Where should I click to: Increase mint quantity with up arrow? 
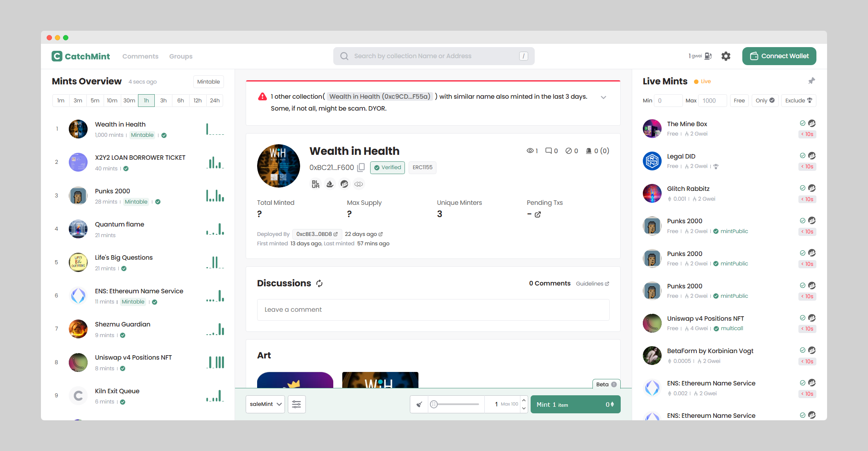click(x=524, y=400)
